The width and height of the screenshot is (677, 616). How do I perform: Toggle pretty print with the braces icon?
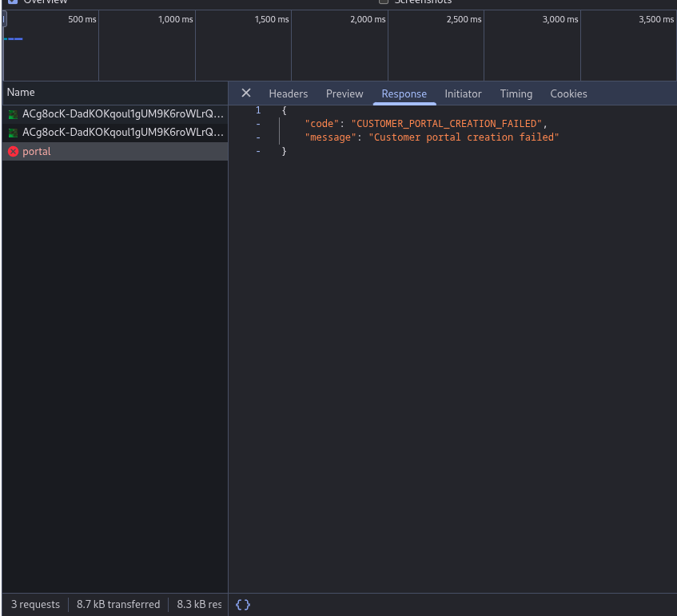243,604
